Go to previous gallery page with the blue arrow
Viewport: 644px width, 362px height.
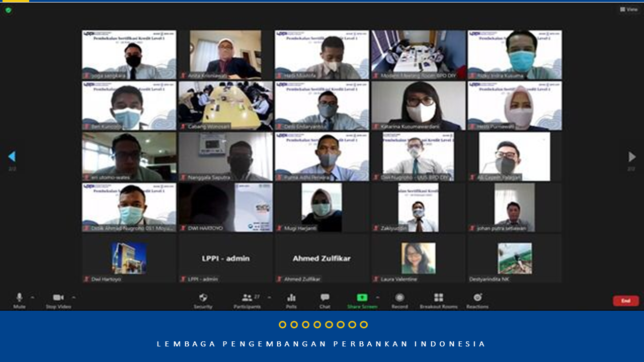click(x=12, y=157)
